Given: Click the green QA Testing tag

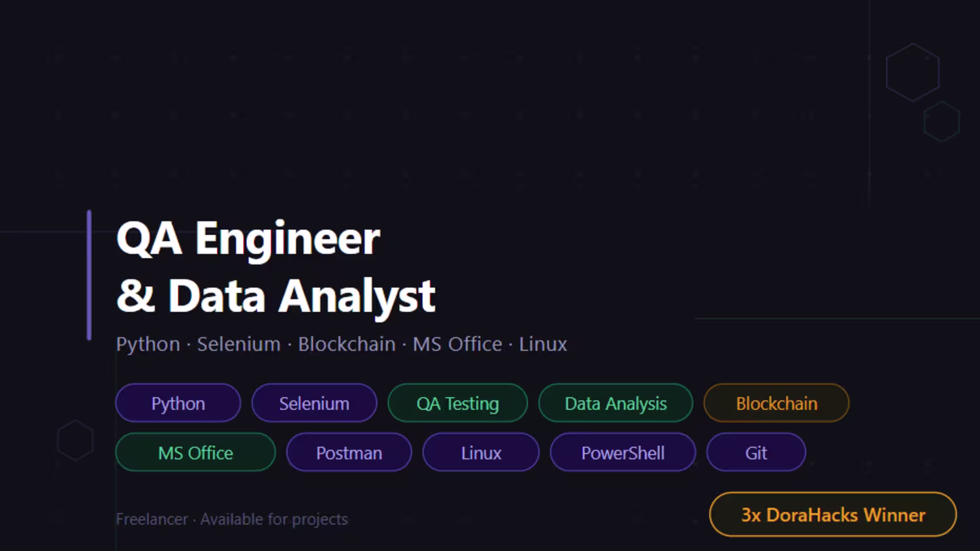Looking at the screenshot, I should (457, 403).
